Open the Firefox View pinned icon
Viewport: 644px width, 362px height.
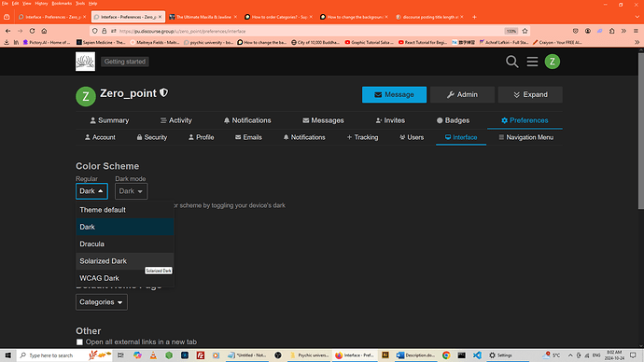[x=7, y=17]
